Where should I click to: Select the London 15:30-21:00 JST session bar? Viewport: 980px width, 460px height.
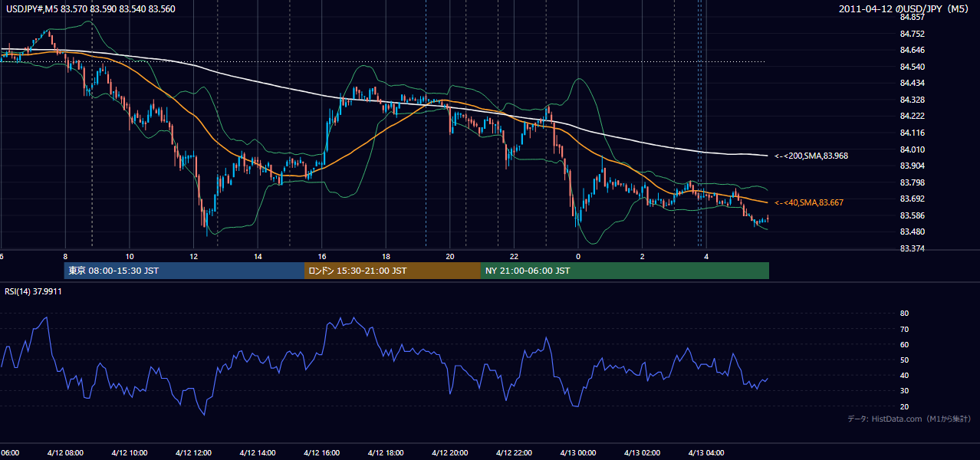[x=393, y=271]
